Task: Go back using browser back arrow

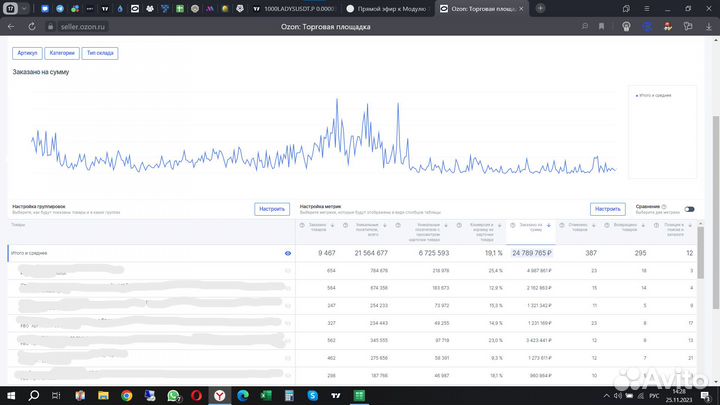Action: point(11,27)
